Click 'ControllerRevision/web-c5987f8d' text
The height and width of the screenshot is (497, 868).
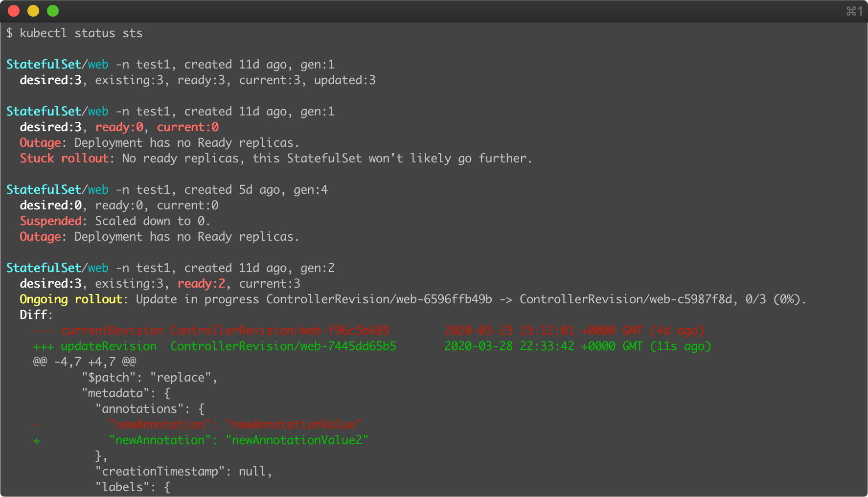[x=626, y=299]
